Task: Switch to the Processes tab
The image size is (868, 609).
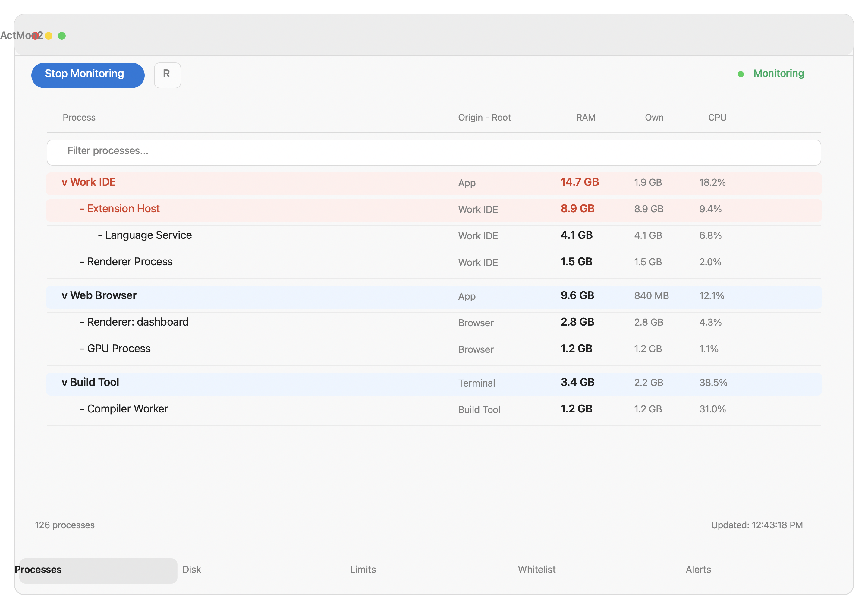Action: [x=98, y=570]
